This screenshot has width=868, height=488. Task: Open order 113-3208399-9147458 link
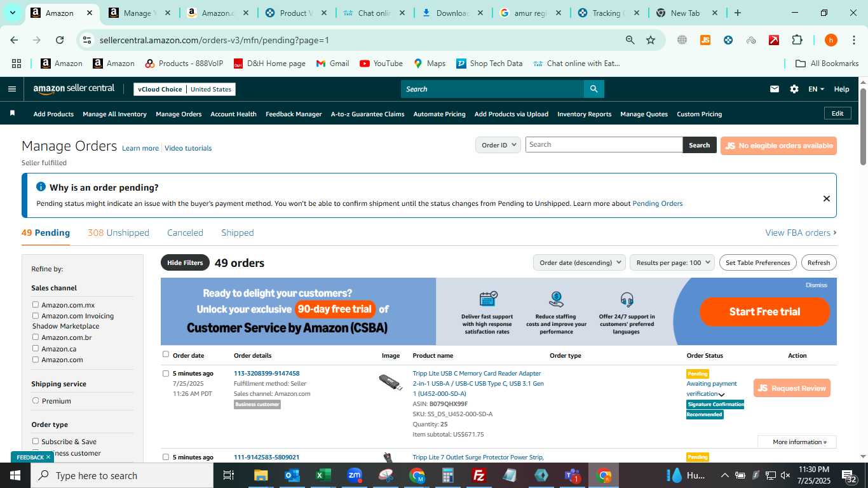click(266, 374)
